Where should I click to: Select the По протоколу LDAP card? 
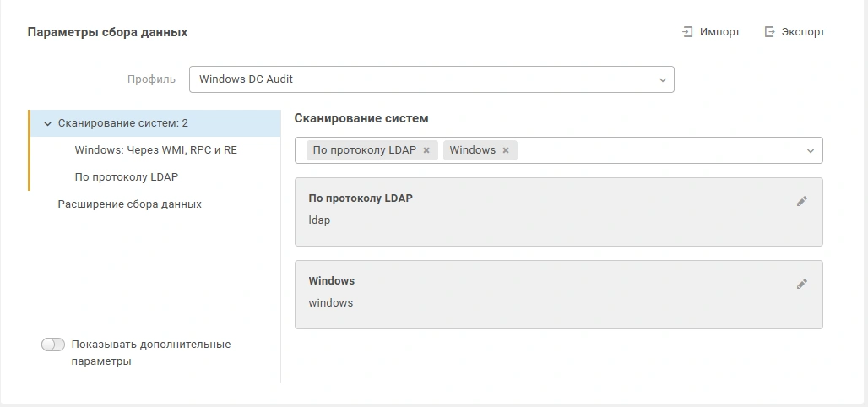click(x=559, y=212)
